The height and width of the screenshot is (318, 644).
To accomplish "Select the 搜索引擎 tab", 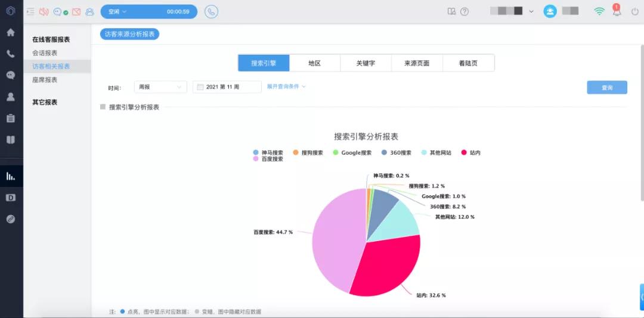I will tap(264, 63).
